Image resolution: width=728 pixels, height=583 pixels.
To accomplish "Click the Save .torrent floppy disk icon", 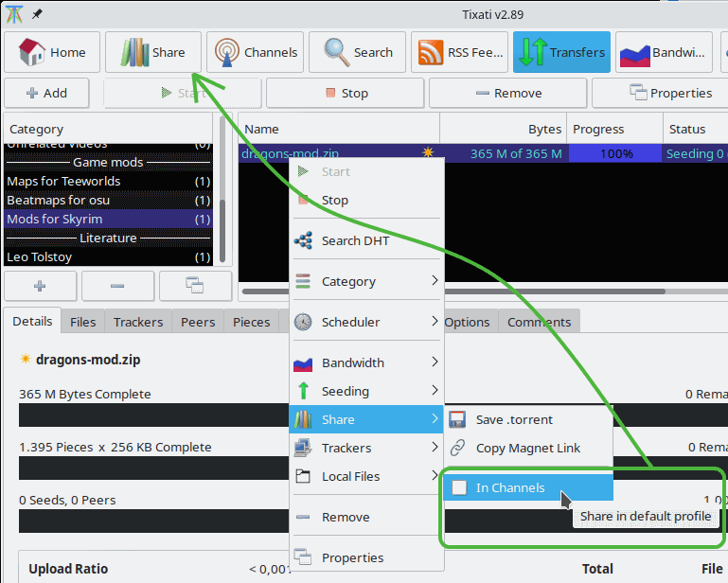I will [x=457, y=419].
